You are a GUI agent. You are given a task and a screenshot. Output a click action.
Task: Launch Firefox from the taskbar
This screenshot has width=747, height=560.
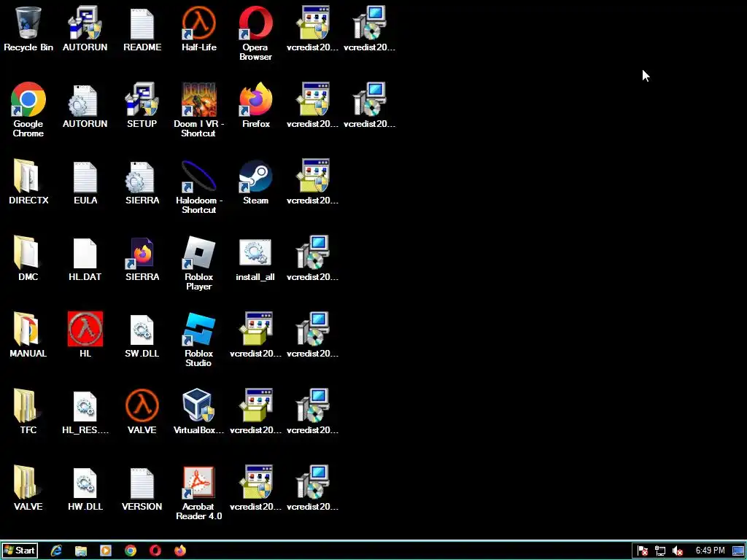coord(180,551)
